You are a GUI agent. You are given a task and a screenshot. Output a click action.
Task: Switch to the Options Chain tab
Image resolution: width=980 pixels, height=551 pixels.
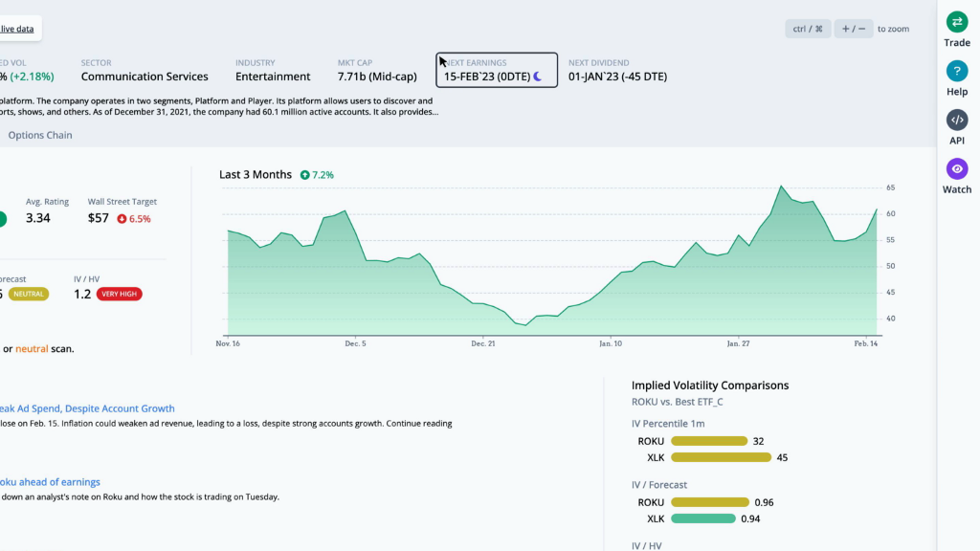pyautogui.click(x=40, y=135)
